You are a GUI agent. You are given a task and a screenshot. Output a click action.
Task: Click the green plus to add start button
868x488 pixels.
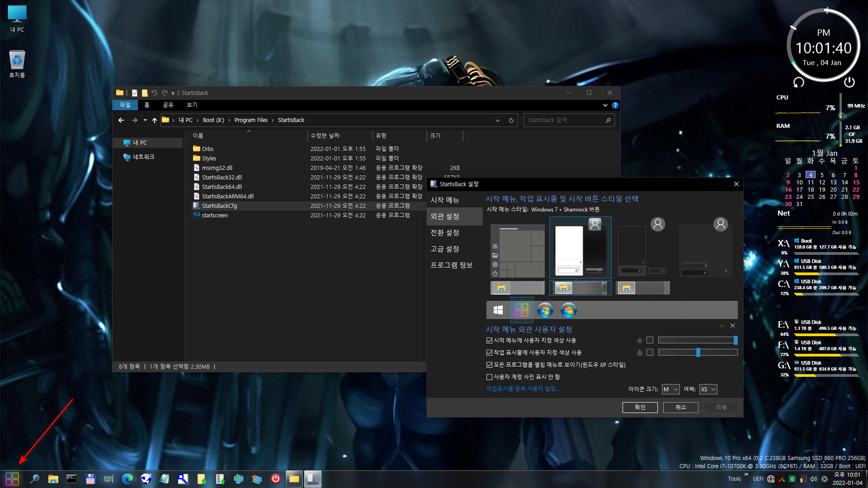(722, 326)
